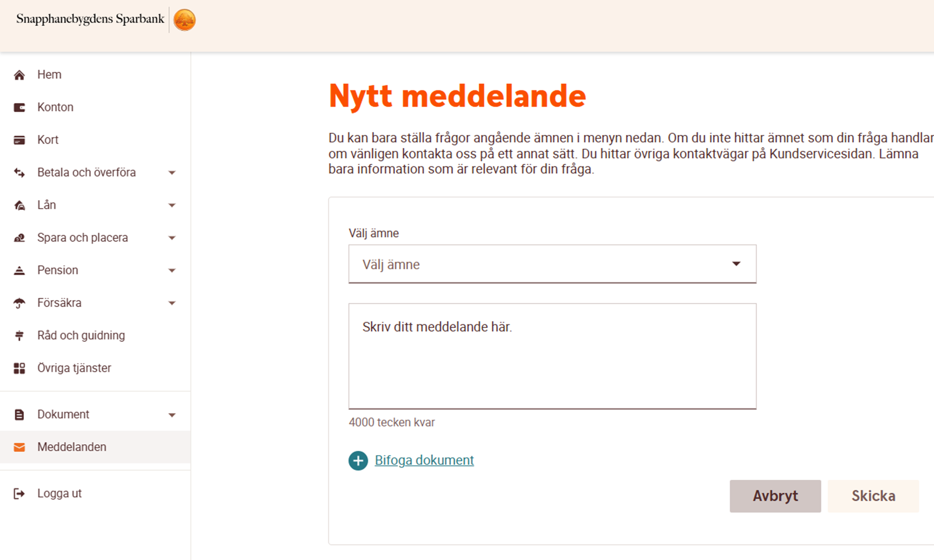Expand the Spara och placera arrow
This screenshot has height=560, width=934.
172,238
